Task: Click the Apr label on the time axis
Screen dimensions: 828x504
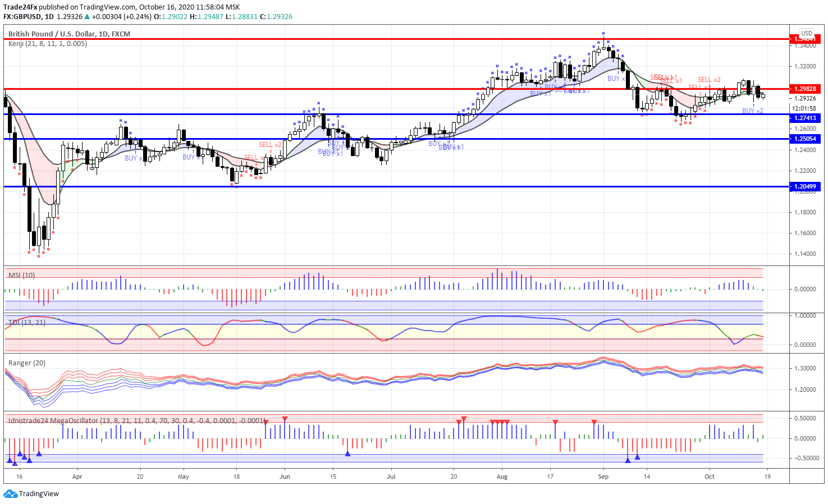Action: (77, 476)
